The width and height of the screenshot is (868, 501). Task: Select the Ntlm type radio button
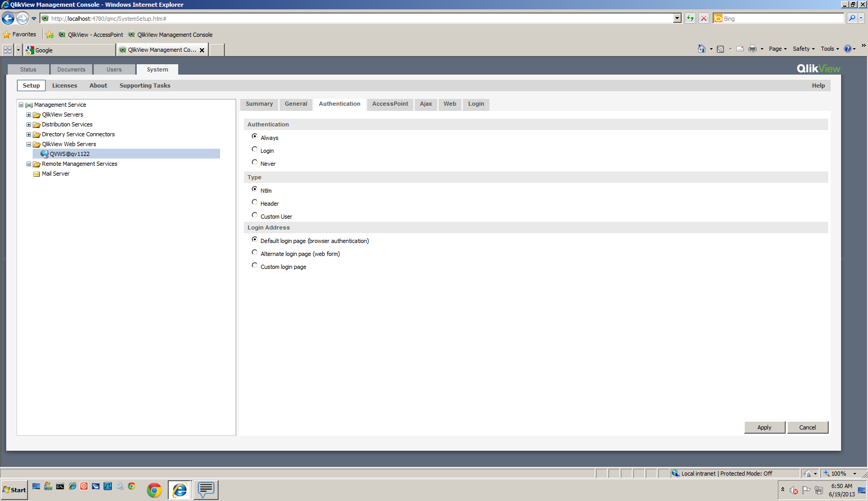pos(254,189)
